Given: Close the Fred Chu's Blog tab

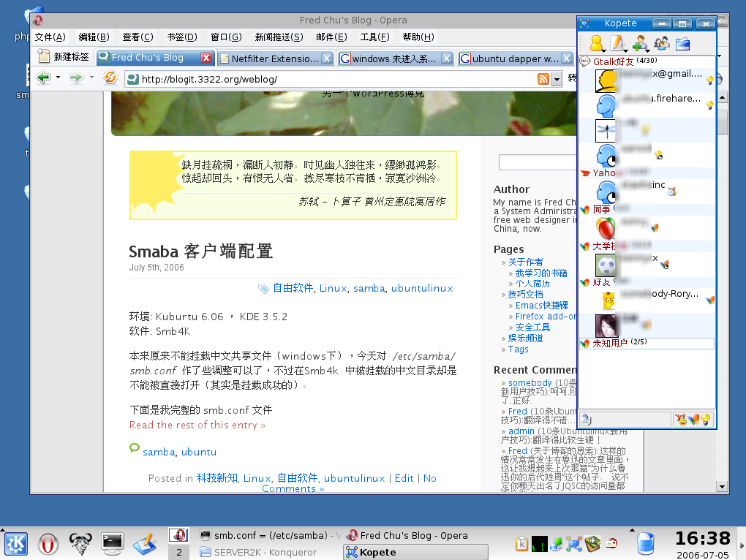Looking at the screenshot, I should [x=206, y=58].
